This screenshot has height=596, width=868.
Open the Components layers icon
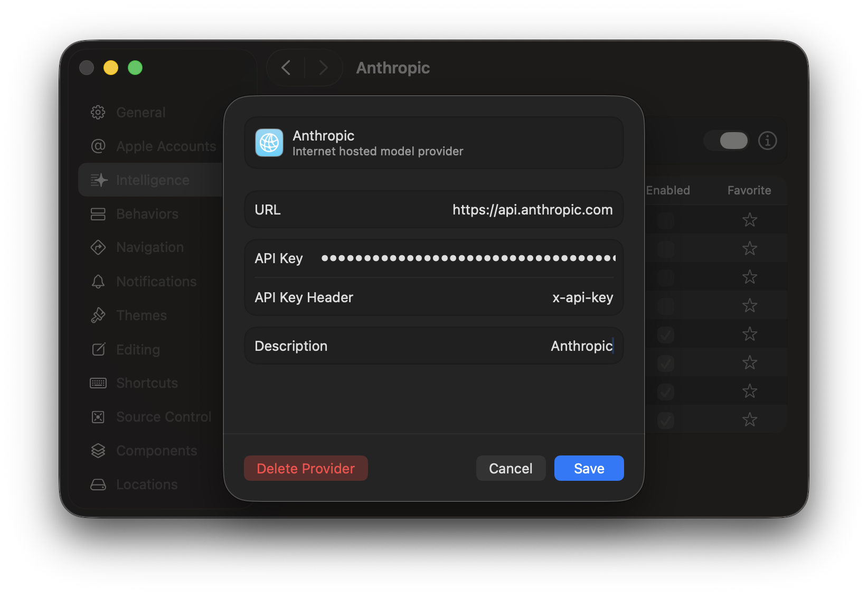click(99, 450)
